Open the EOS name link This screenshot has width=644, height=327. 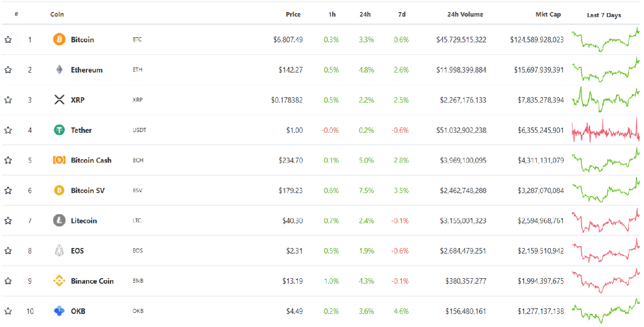pyautogui.click(x=77, y=251)
